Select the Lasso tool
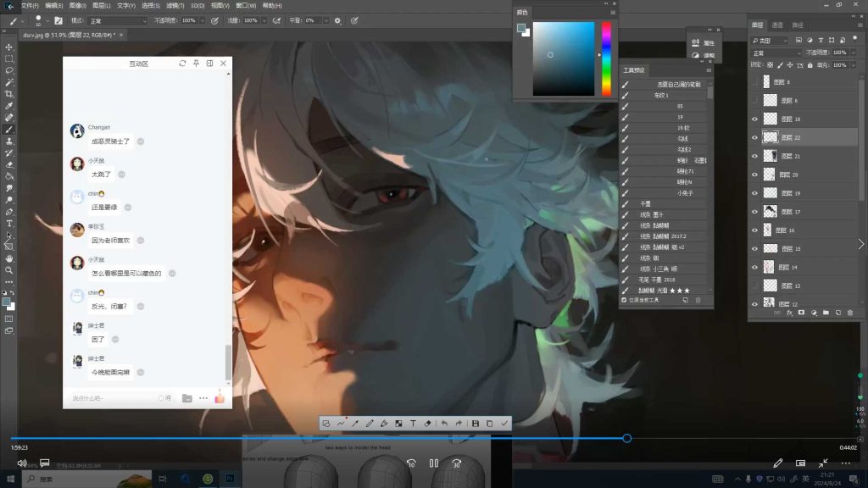This screenshot has width=868, height=488. 9,70
